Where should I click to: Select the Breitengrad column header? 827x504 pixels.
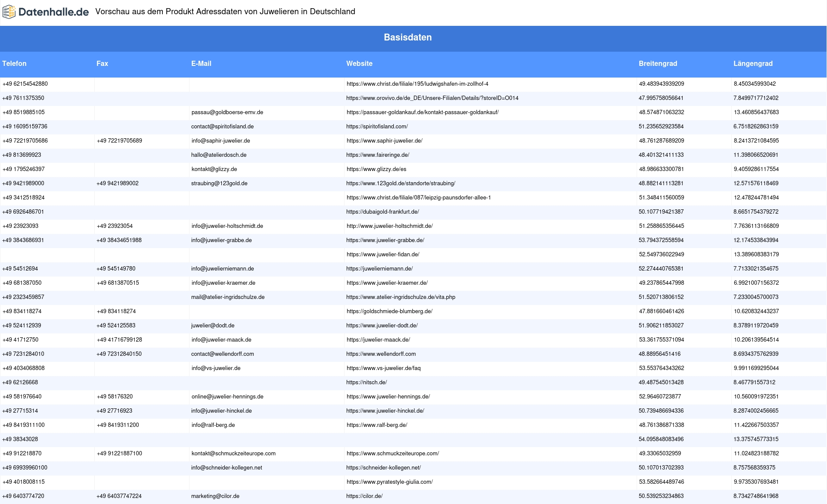click(x=658, y=63)
